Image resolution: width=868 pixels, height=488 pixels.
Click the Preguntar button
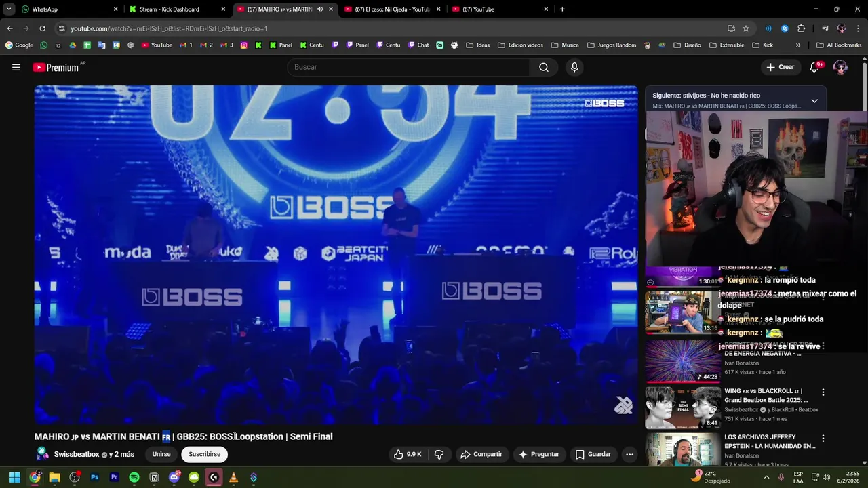539,454
